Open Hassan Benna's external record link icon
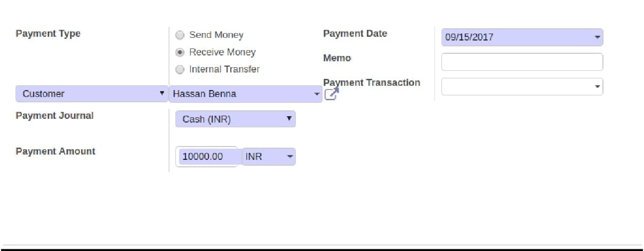 coord(331,95)
